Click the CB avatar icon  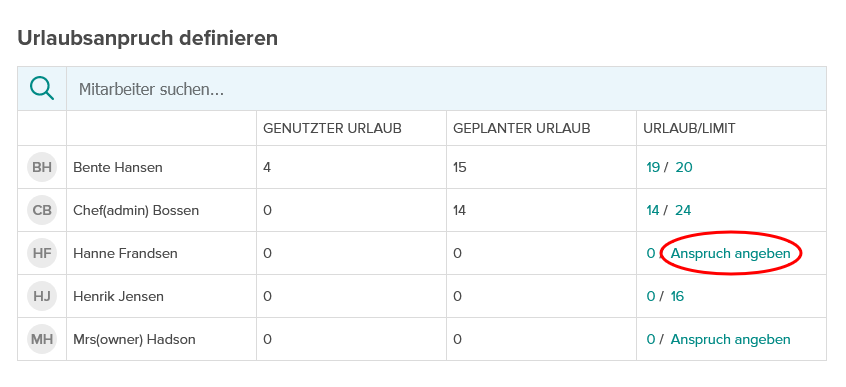pos(42,210)
